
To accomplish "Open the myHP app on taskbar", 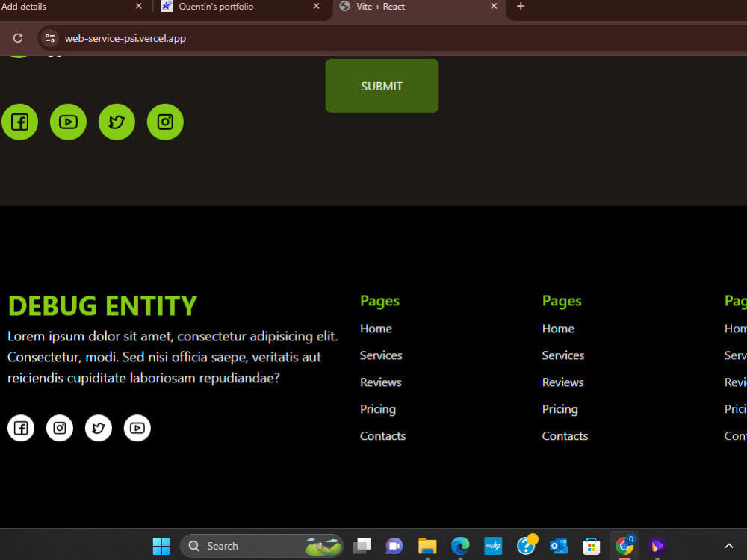I will pos(493,546).
